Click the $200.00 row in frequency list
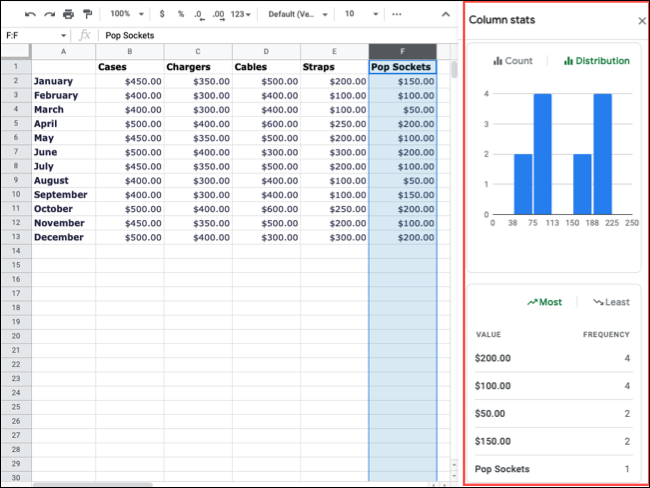 [553, 358]
